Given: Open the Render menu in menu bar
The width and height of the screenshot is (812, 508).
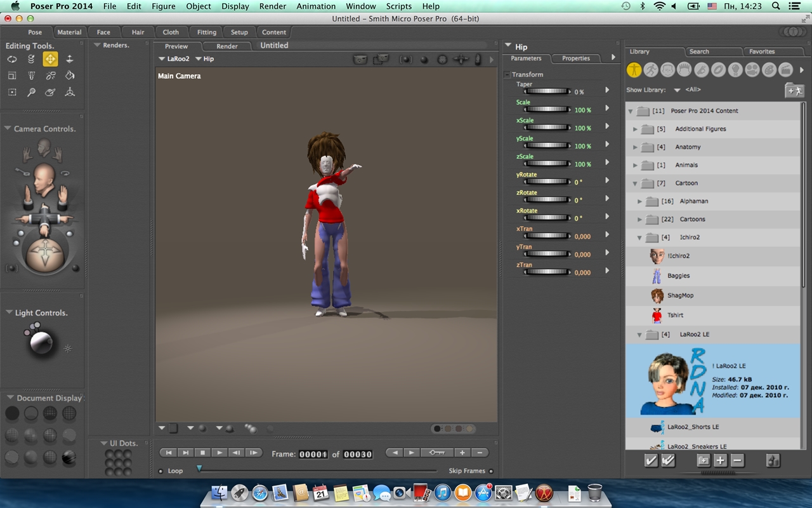Looking at the screenshot, I should 273,6.
